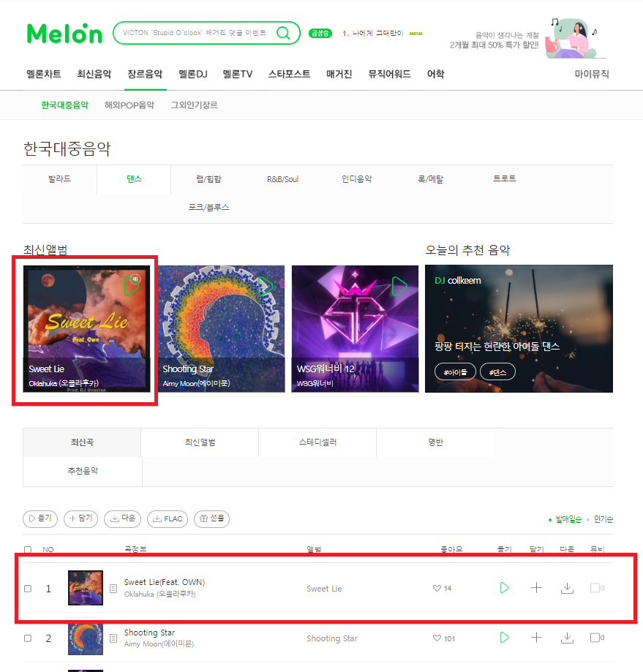Sort the list by 인기순
Screen dimensions: 643x672
603,519
